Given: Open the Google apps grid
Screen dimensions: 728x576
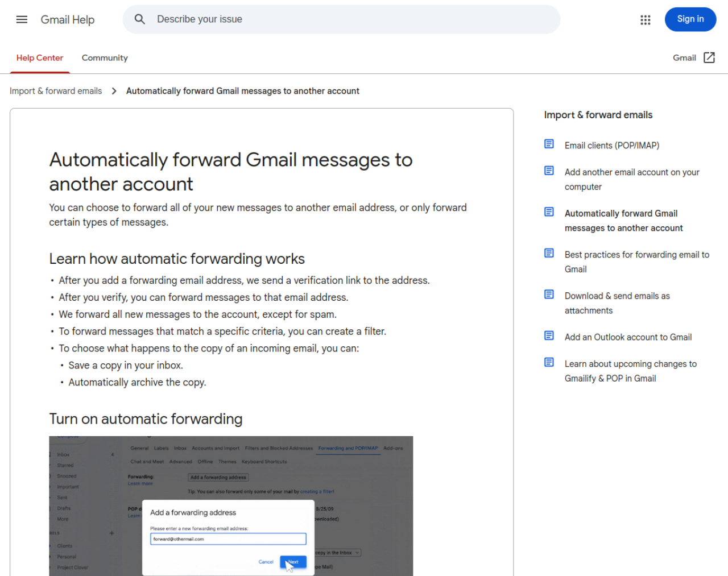Looking at the screenshot, I should pos(645,20).
